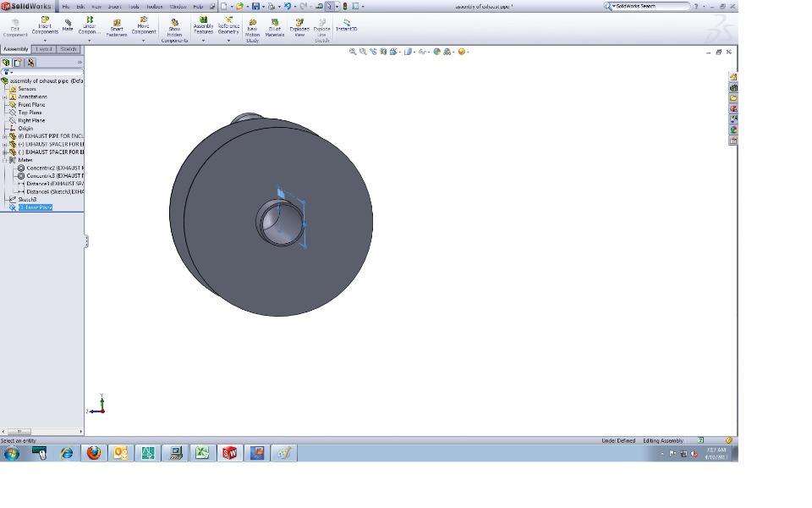Viewport: 812px width, 508px height.
Task: Switch to the PropertyManager tab
Action: click(x=18, y=62)
